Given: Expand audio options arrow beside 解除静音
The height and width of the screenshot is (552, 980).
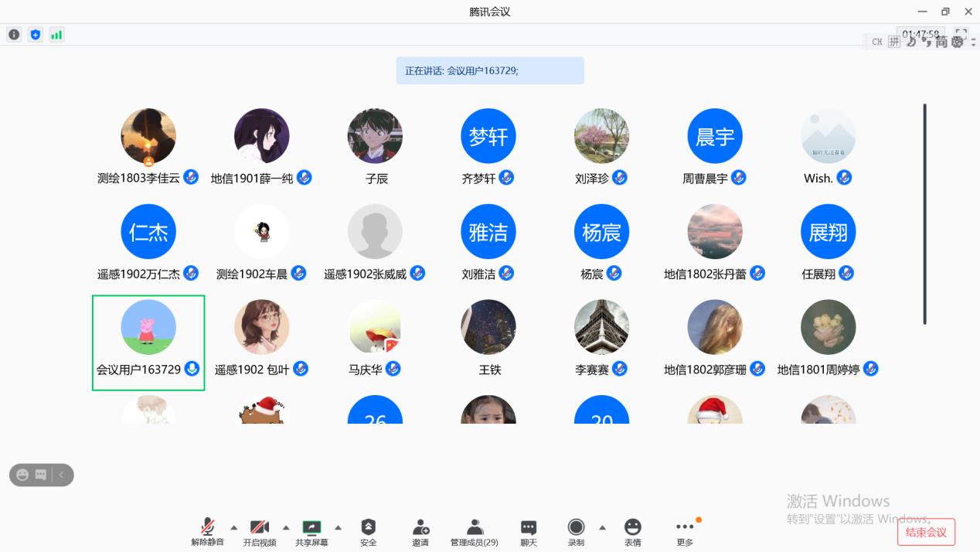Looking at the screenshot, I should [x=234, y=528].
